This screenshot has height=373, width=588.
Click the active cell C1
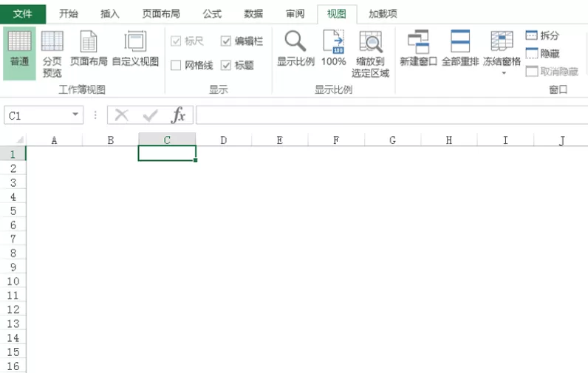coord(167,154)
